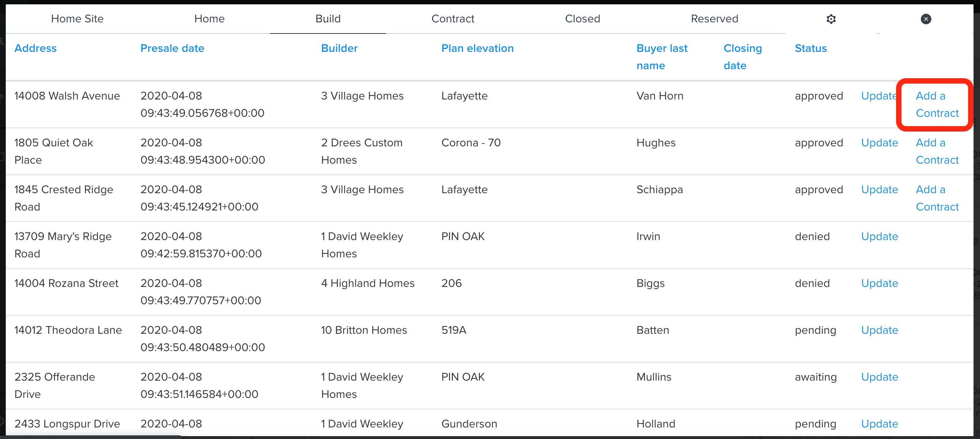This screenshot has height=439, width=980.
Task: Sort by Buyer last name header
Action: click(662, 57)
